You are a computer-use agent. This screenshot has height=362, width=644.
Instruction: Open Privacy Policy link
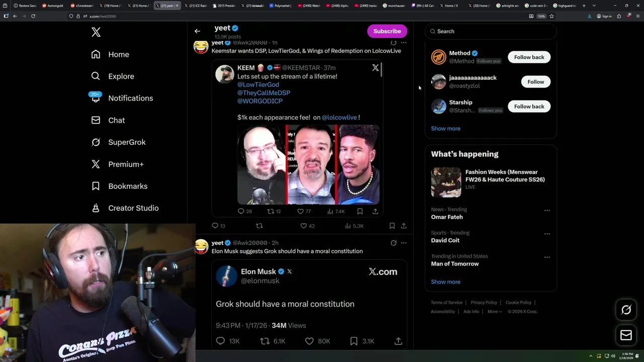(484, 302)
